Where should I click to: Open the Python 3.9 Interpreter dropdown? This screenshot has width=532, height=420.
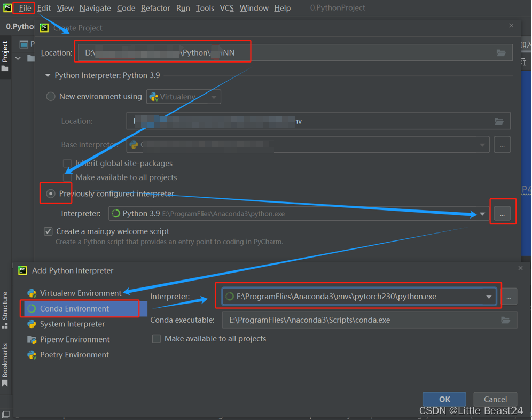[299, 214]
